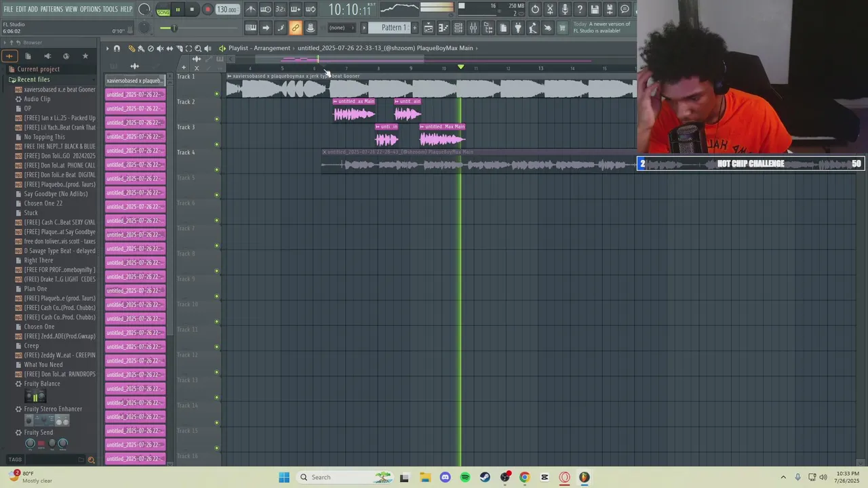Screen dimensions: 868x488
Task: Enable typing keyboard to piano
Action: [x=251, y=28]
